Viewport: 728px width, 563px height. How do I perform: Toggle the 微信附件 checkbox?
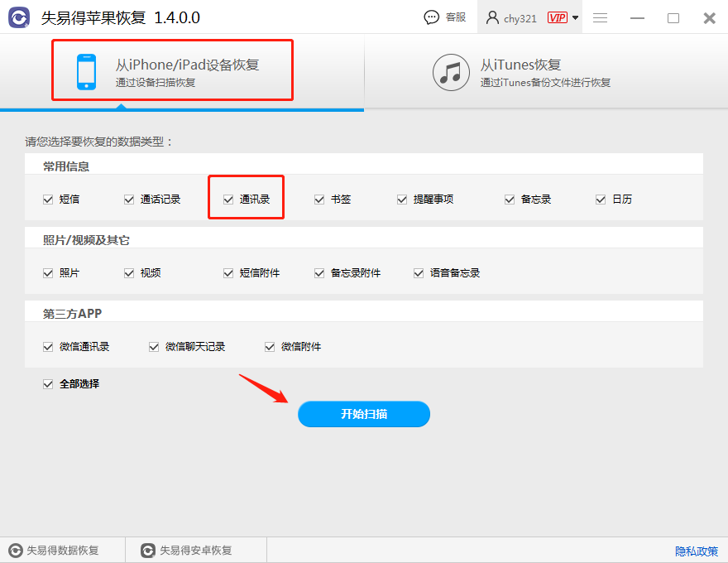pos(270,347)
